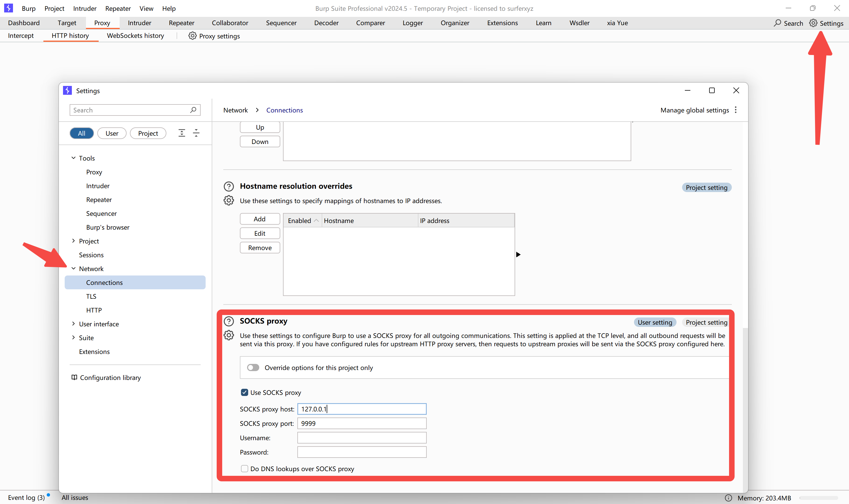
Task: Switch to the Collaborator tab
Action: [x=230, y=23]
